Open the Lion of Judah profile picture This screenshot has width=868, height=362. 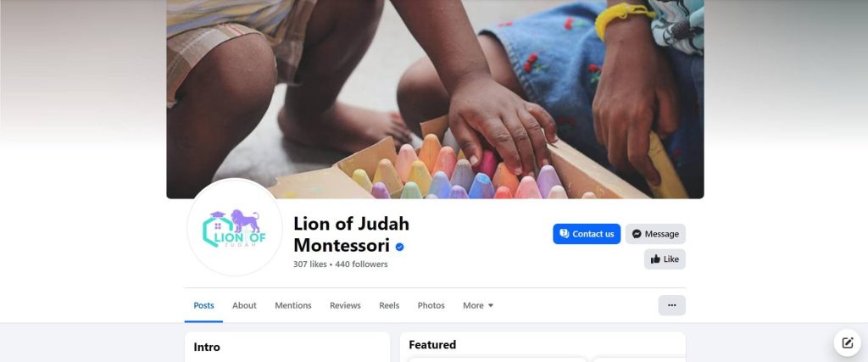click(x=235, y=227)
